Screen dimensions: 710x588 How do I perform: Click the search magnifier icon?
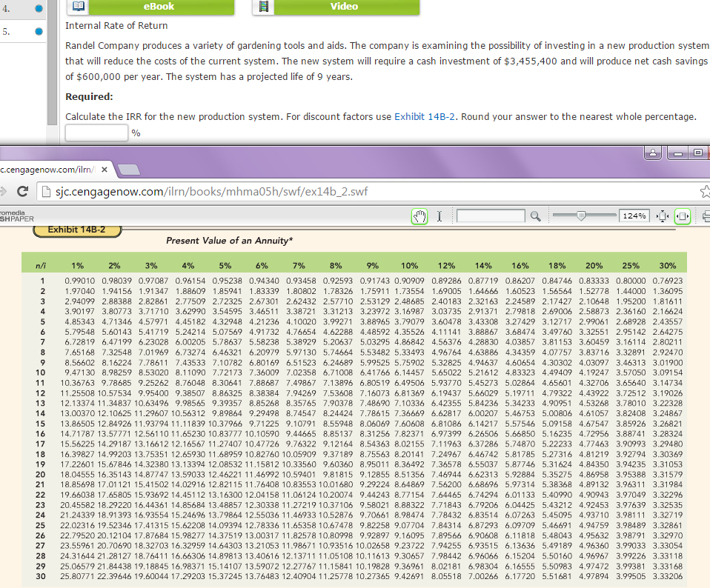coord(536,216)
